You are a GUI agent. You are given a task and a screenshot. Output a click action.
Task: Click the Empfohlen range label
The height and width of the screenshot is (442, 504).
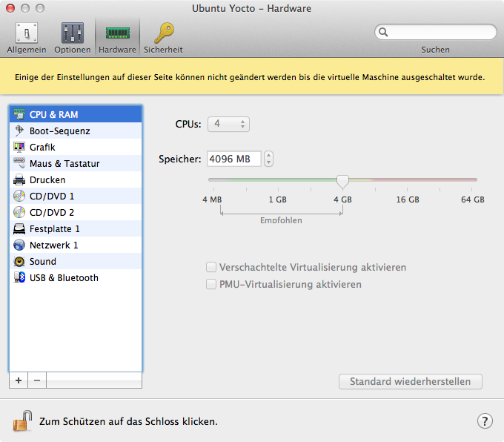tap(281, 220)
